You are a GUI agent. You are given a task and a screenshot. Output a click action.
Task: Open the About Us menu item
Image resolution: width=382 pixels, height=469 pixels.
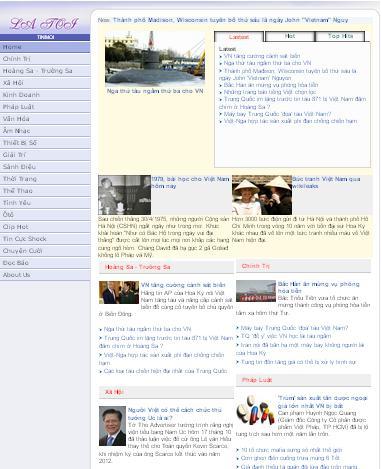pos(45,275)
